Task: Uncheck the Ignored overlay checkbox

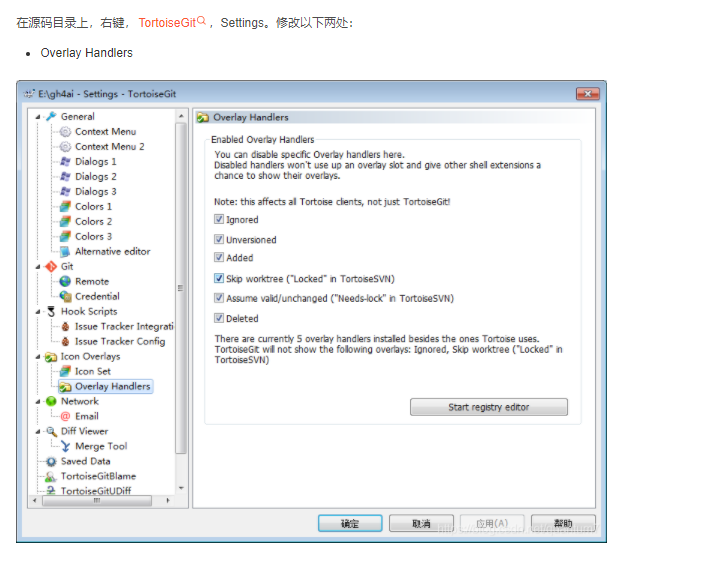Action: (219, 219)
